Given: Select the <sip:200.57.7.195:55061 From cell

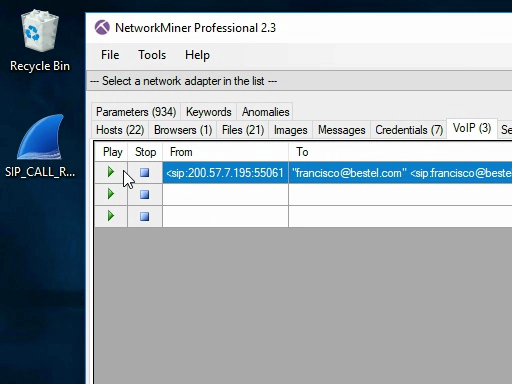Looking at the screenshot, I should [225, 173].
